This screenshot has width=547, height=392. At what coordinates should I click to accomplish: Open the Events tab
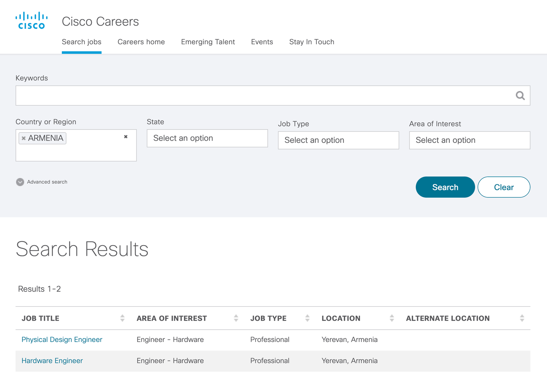point(262,42)
